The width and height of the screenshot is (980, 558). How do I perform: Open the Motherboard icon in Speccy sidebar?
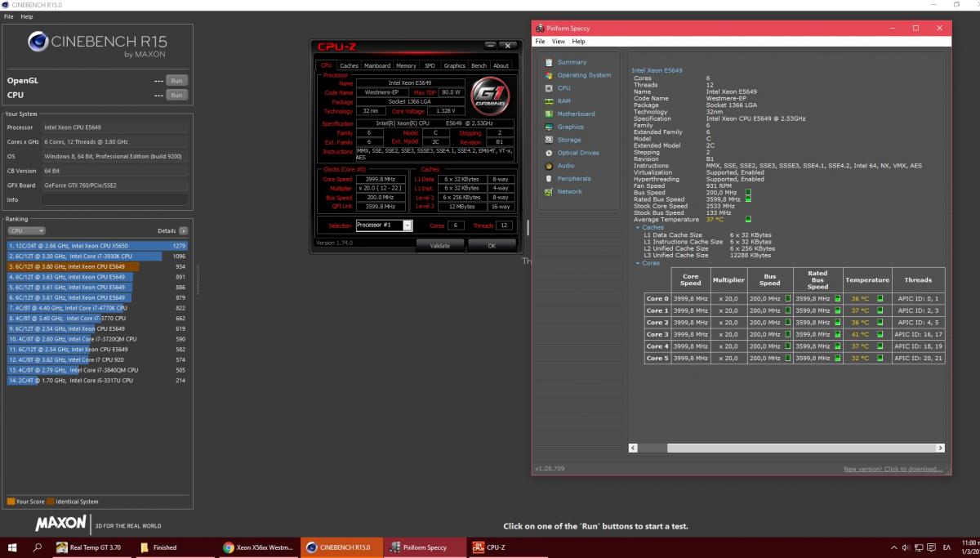[x=549, y=114]
